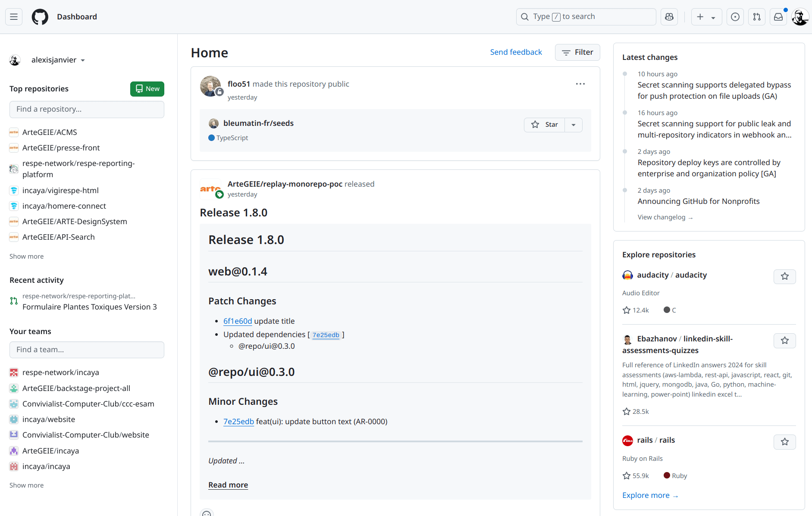This screenshot has width=812, height=516.
Task: Open the Issues icon in header
Action: point(735,17)
